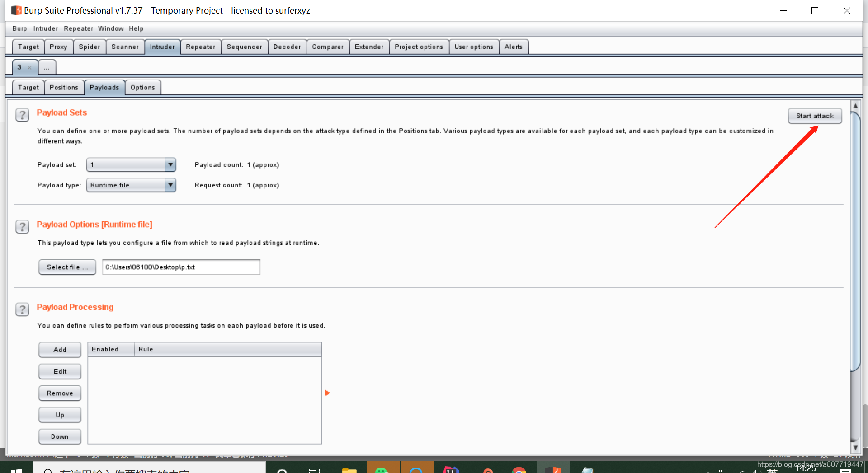Viewport: 868px width, 473px height.
Task: Move rule Up in Payload Processing
Action: tap(60, 415)
